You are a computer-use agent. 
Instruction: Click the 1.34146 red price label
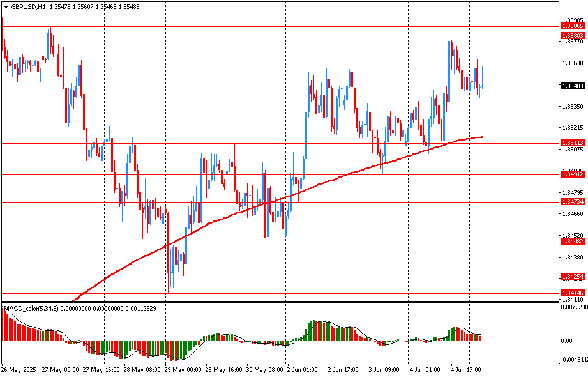coord(571,293)
